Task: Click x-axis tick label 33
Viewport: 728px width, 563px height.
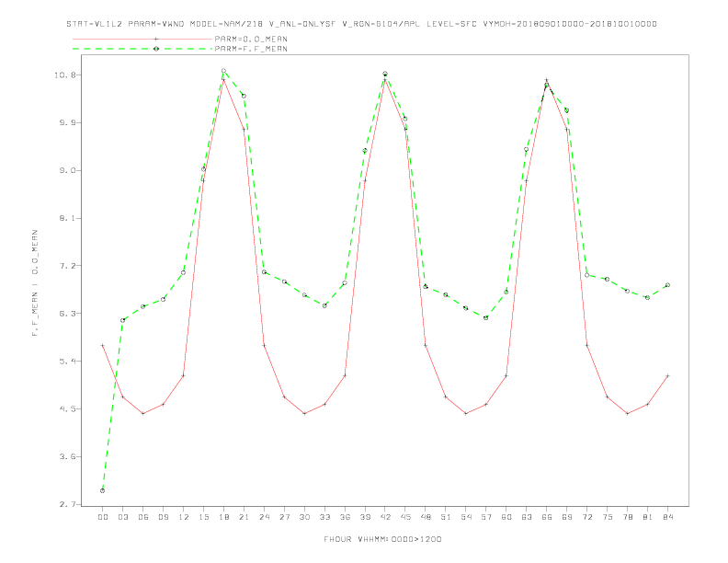Action: coord(324,517)
